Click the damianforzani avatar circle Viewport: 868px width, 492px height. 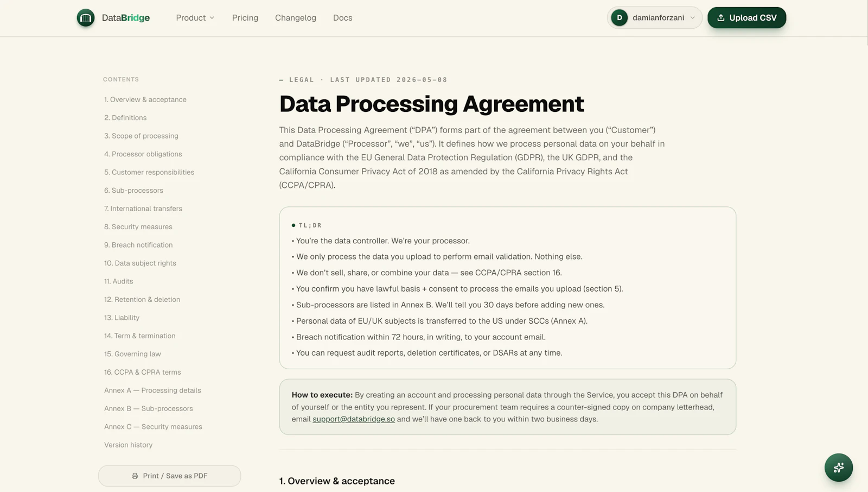tap(620, 18)
